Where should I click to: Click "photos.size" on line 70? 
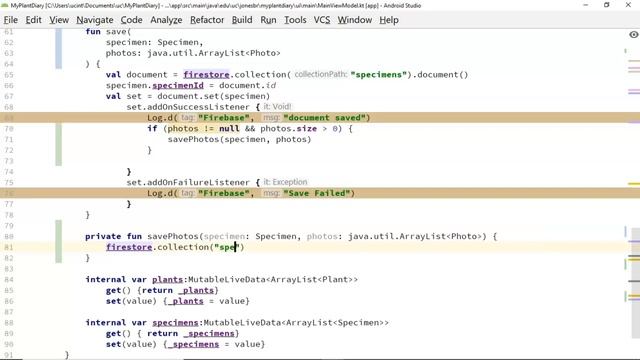289,129
